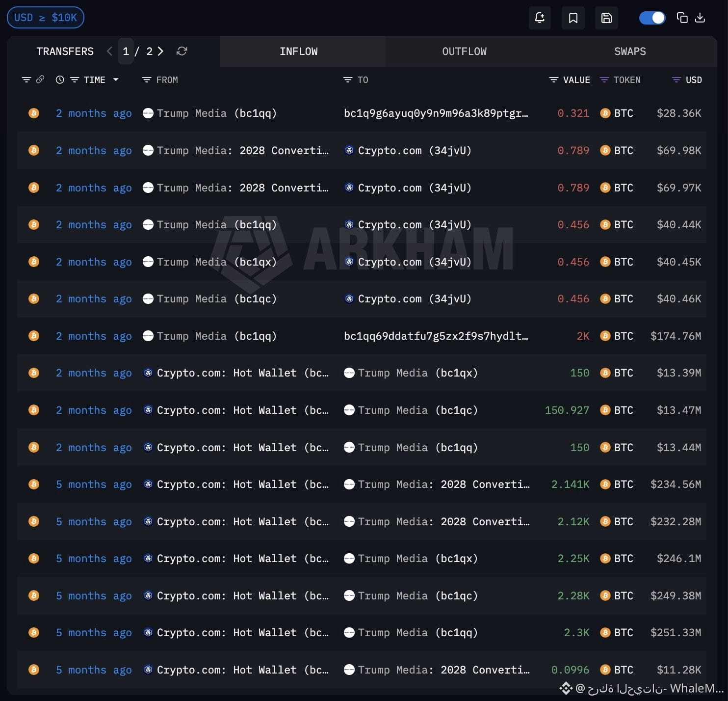This screenshot has width=728, height=701.
Task: Switch to the OUTFLOW tab
Action: pyautogui.click(x=465, y=51)
